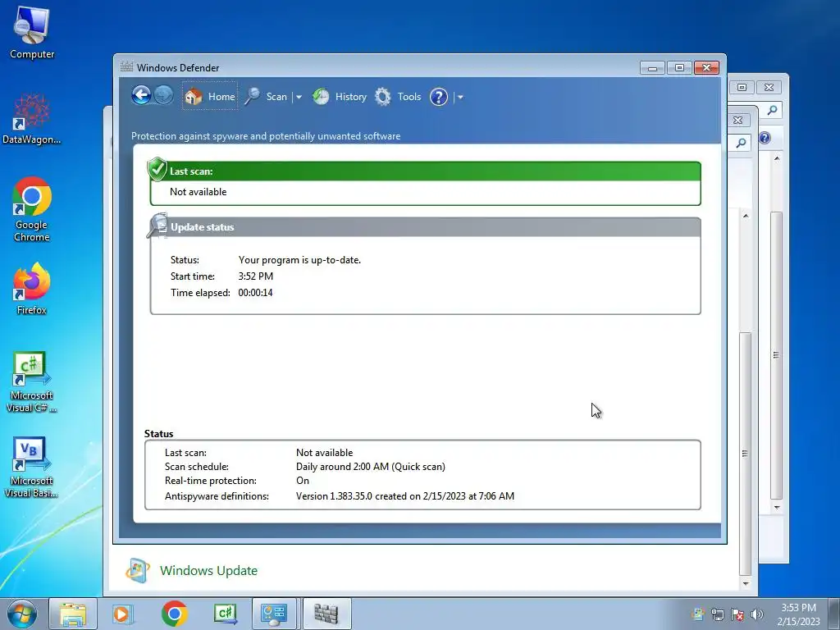The width and height of the screenshot is (840, 630).
Task: Close the Windows Defender window
Action: tap(706, 68)
